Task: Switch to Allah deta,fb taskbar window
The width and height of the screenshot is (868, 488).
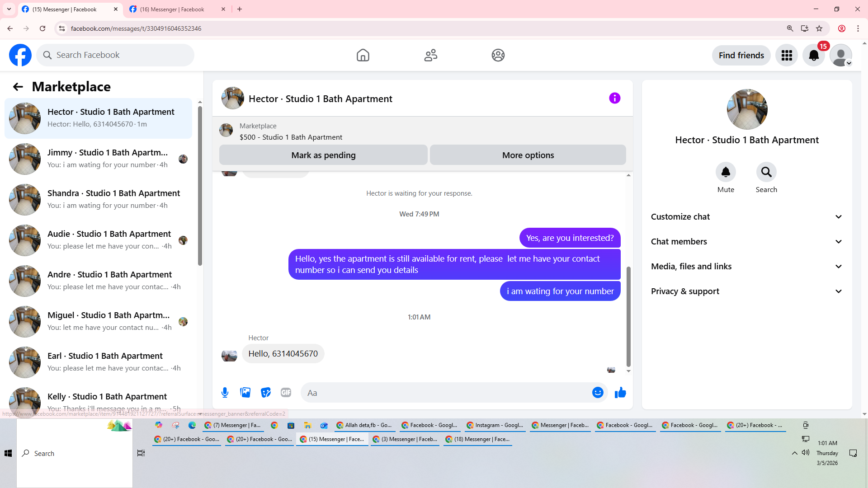Action: (x=364, y=425)
